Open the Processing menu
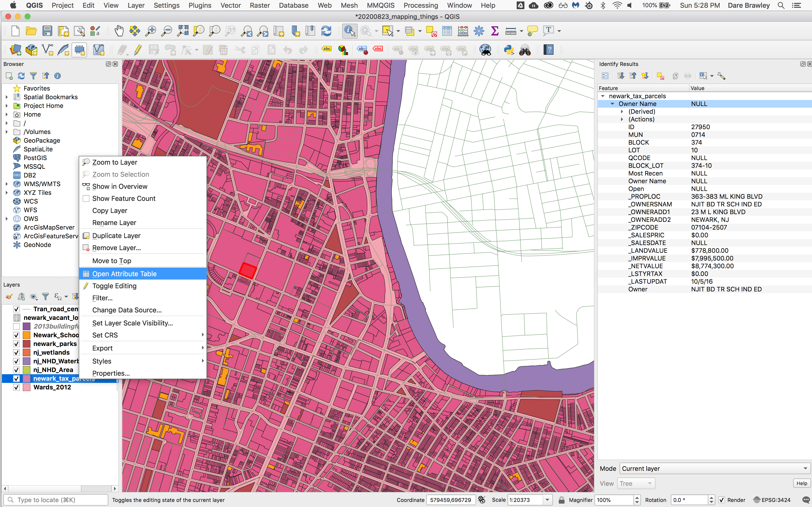This screenshot has width=812, height=507. (420, 5)
